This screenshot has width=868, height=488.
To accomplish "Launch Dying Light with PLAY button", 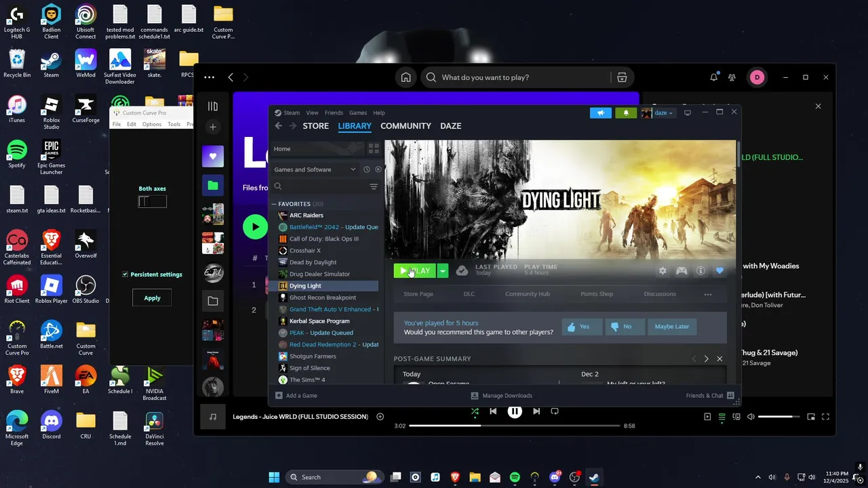I will (415, 270).
